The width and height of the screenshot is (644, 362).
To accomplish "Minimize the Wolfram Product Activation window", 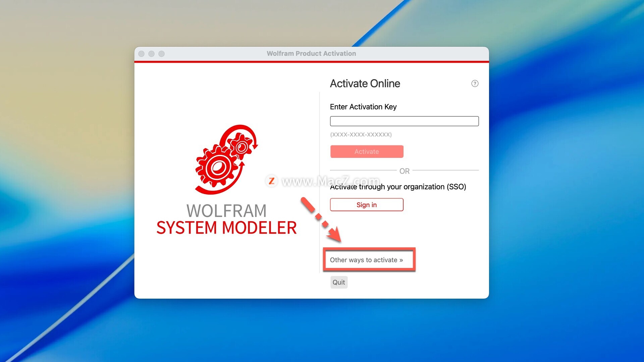I will point(152,54).
